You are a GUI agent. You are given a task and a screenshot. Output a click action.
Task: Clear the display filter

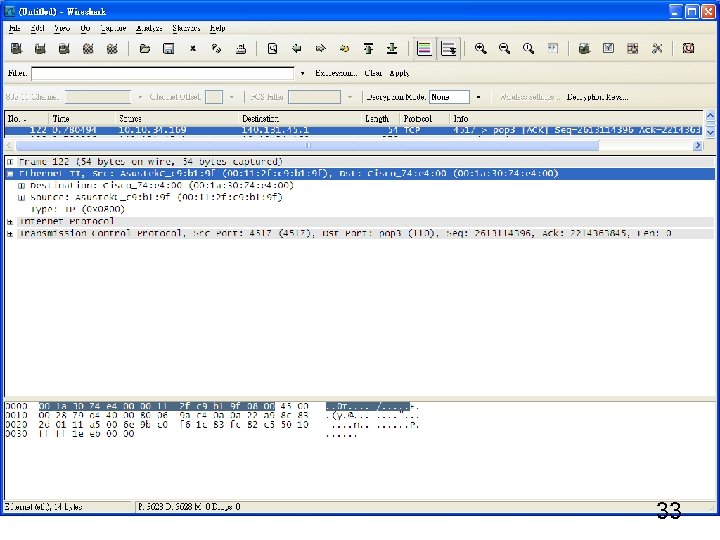click(x=373, y=73)
